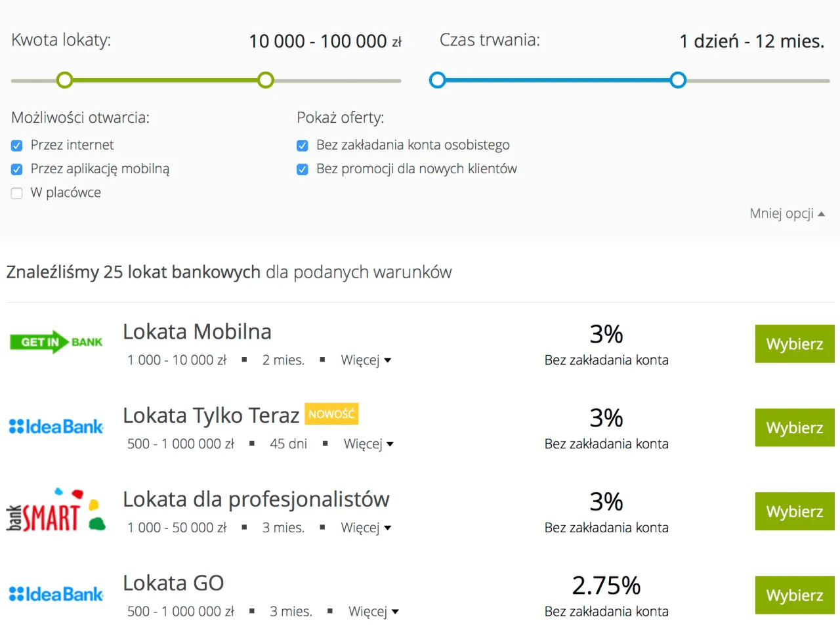Open Więcej details for Lokata GO
This screenshot has height=638, width=840.
pos(373,611)
